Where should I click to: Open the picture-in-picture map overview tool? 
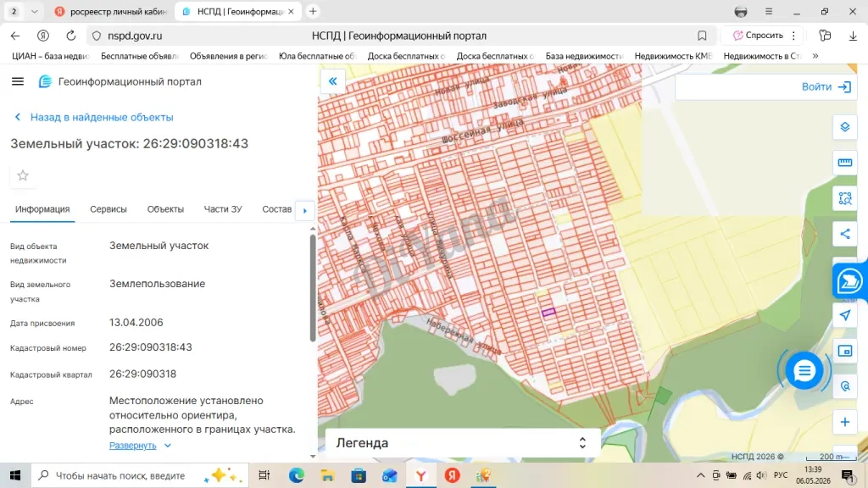(845, 351)
